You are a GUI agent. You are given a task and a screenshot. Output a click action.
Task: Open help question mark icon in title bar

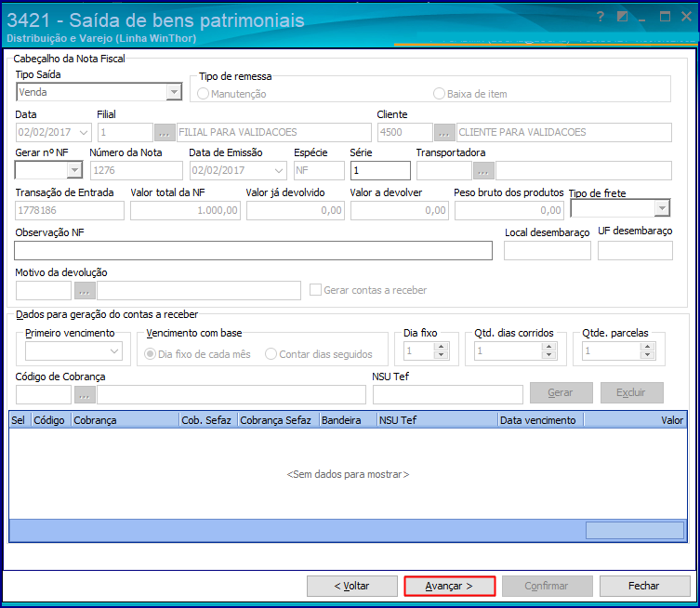[600, 17]
